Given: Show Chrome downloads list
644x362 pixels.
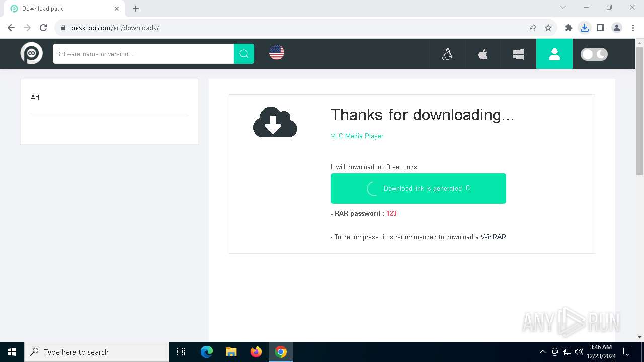Looking at the screenshot, I should (585, 28).
